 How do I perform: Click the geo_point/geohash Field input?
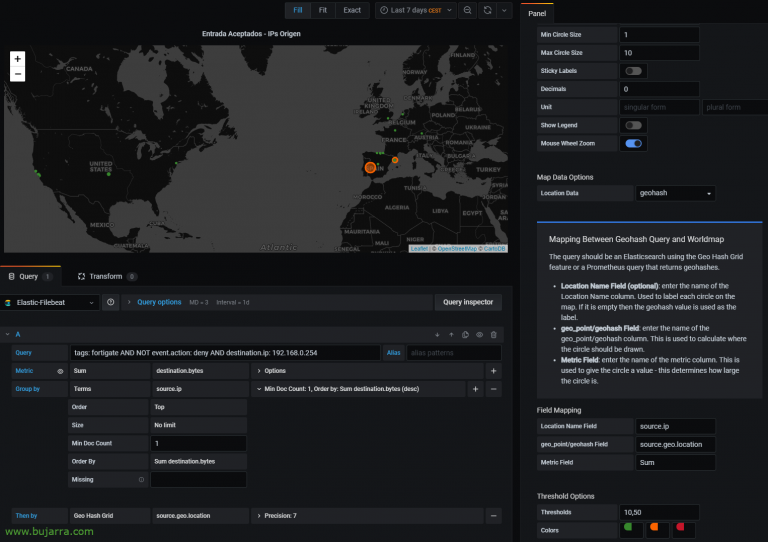pos(675,445)
